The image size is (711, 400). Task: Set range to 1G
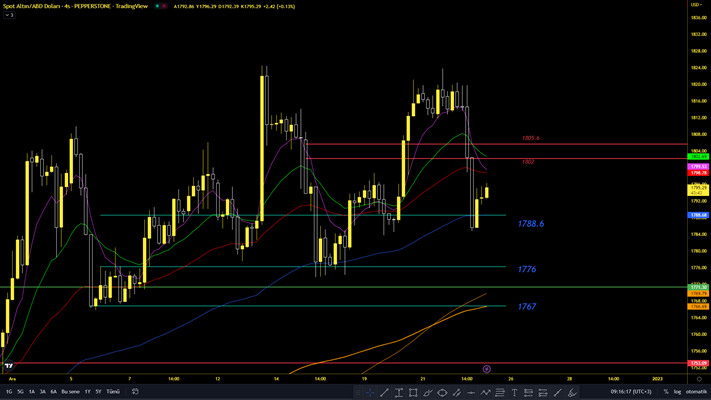click(x=9, y=391)
